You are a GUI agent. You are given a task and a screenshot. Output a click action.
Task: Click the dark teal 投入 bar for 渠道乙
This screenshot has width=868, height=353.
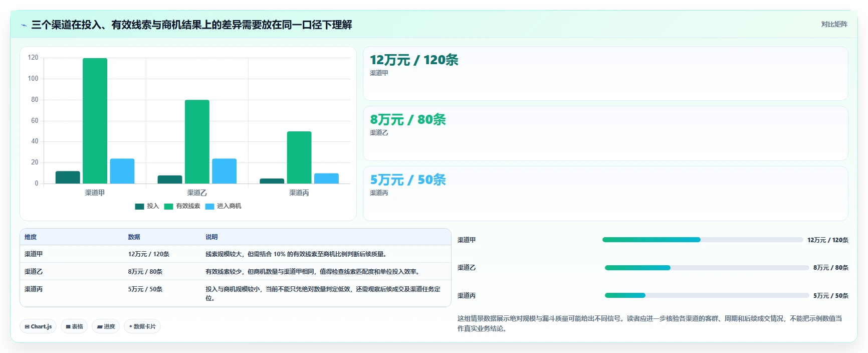[170, 180]
